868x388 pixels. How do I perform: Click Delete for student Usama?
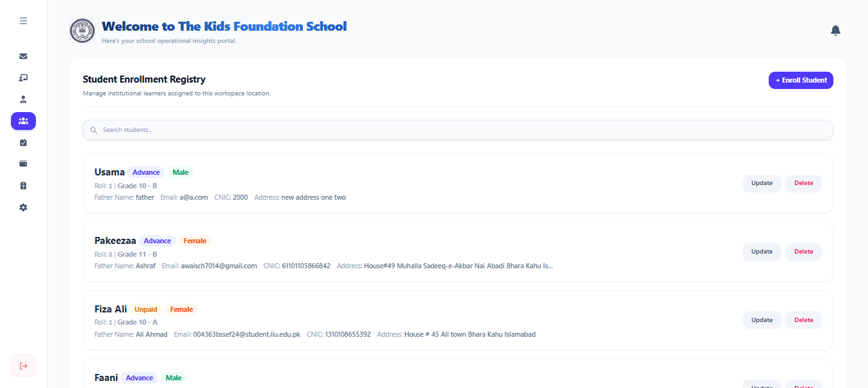pyautogui.click(x=803, y=183)
